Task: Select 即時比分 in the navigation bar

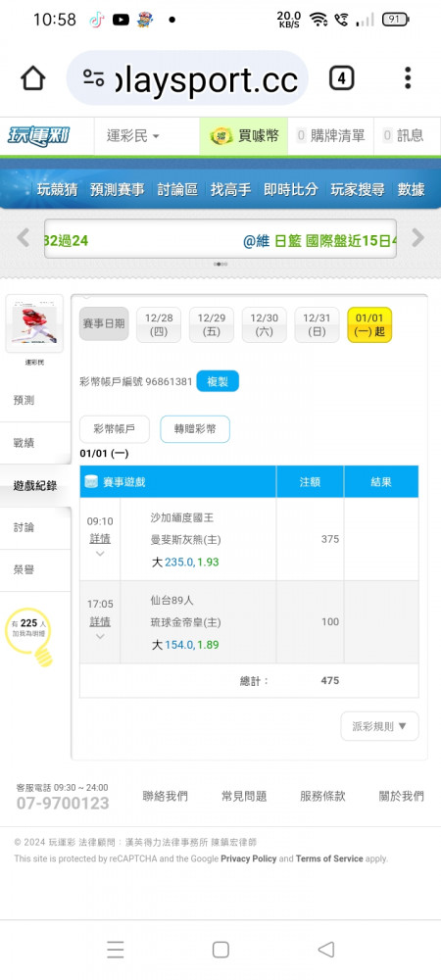Action: tap(290, 189)
